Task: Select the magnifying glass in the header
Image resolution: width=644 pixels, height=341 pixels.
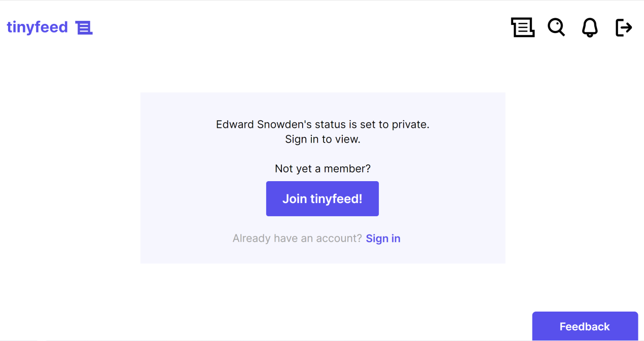Action: 556,27
